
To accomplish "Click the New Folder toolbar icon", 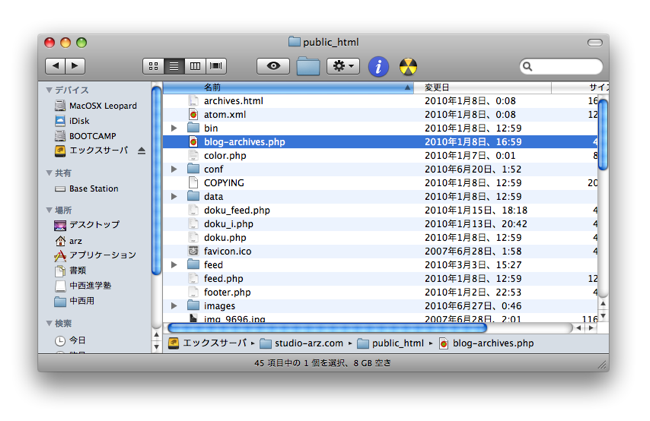I will 308,66.
